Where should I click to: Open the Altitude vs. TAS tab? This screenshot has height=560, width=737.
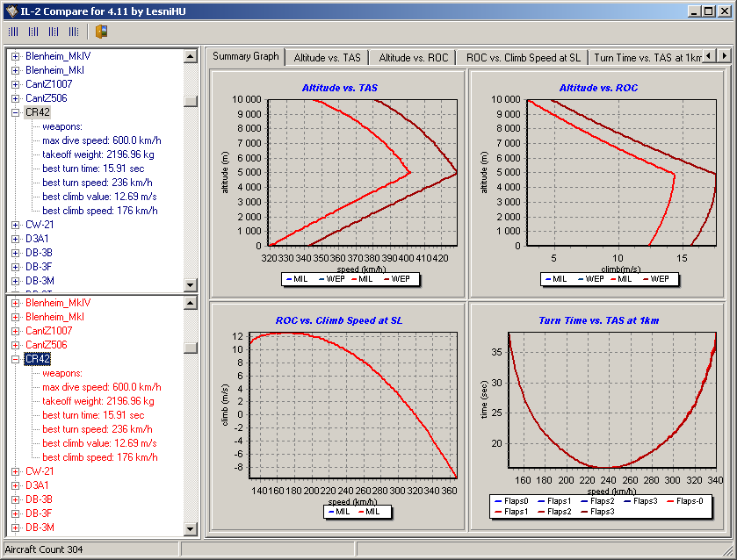click(x=327, y=58)
